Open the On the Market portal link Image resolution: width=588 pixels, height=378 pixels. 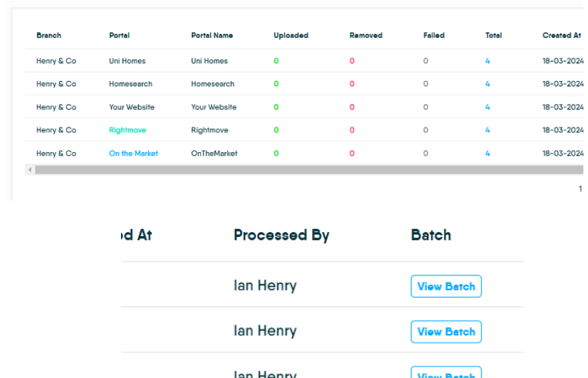(x=133, y=154)
